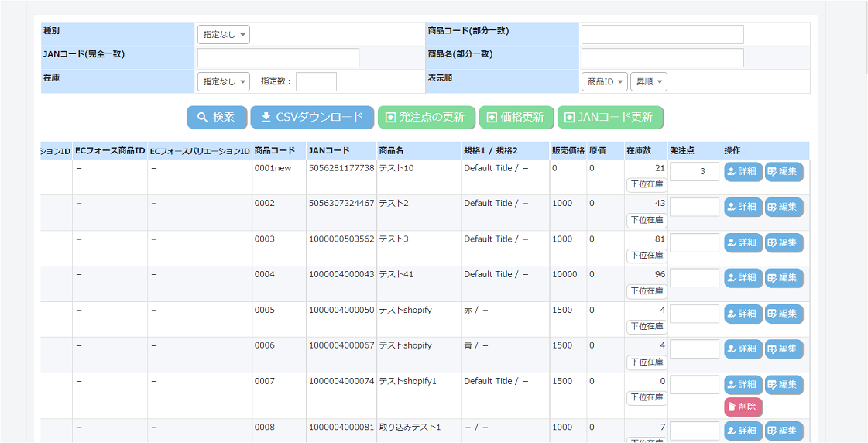
Task: Click 下位在庫 for product 0006
Action: pos(647,362)
